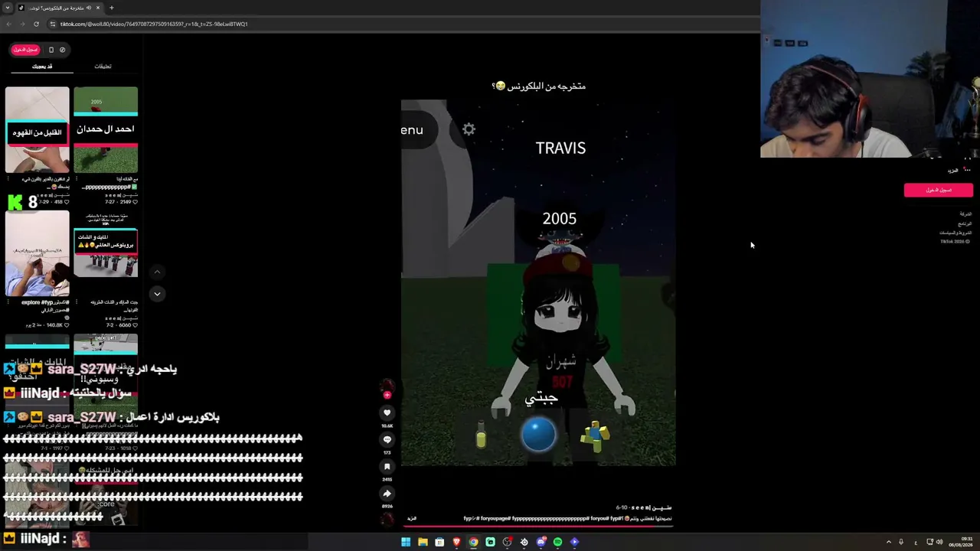This screenshot has width=980, height=551.
Task: Click the main TikTok video player
Action: coord(538,282)
